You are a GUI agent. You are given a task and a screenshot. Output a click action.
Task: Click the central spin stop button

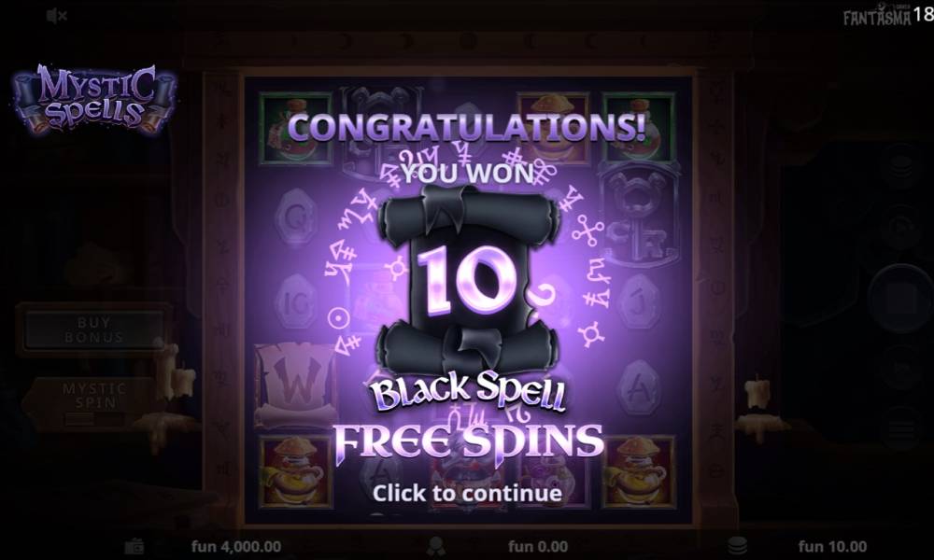pos(901,298)
